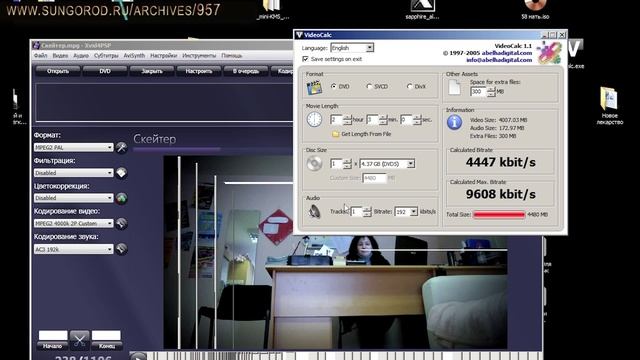
Task: Click the Конец trim button
Action: pyautogui.click(x=107, y=346)
